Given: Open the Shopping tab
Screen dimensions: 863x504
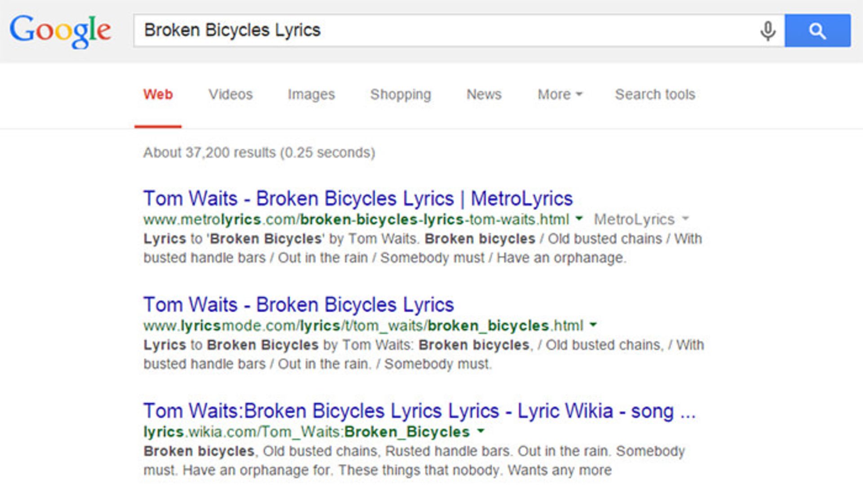Looking at the screenshot, I should coord(400,95).
